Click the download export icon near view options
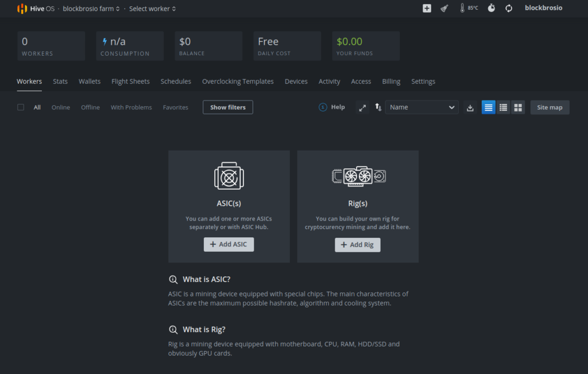The width and height of the screenshot is (588, 374). [x=470, y=107]
